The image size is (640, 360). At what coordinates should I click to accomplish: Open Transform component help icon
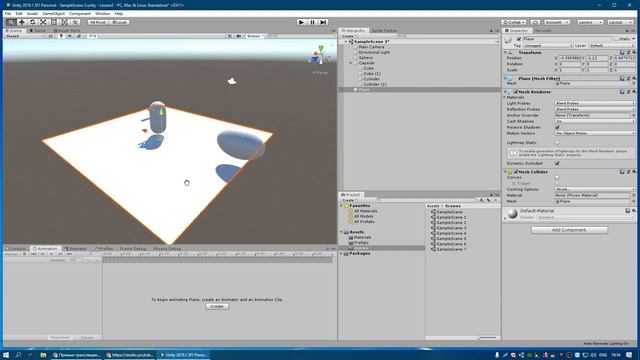[x=622, y=52]
